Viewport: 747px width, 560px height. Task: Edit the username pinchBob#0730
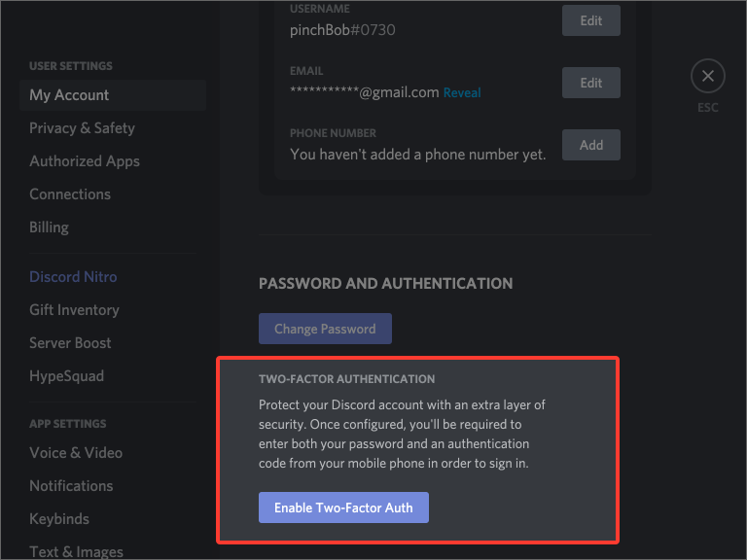[590, 20]
